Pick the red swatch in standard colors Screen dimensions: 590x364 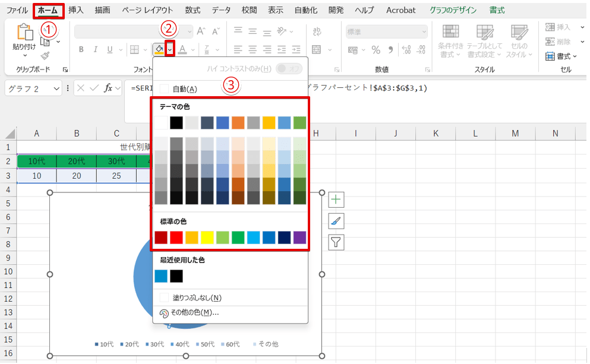176,238
